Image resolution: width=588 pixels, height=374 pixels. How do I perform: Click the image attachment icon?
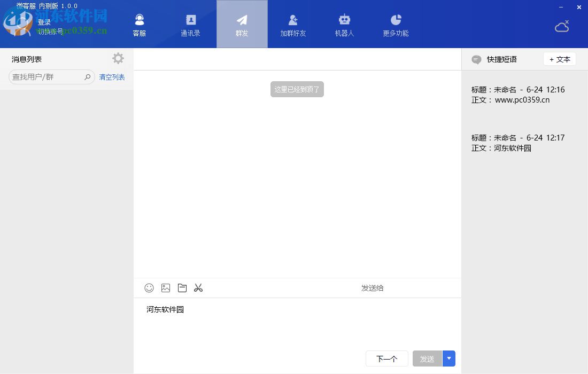[166, 288]
